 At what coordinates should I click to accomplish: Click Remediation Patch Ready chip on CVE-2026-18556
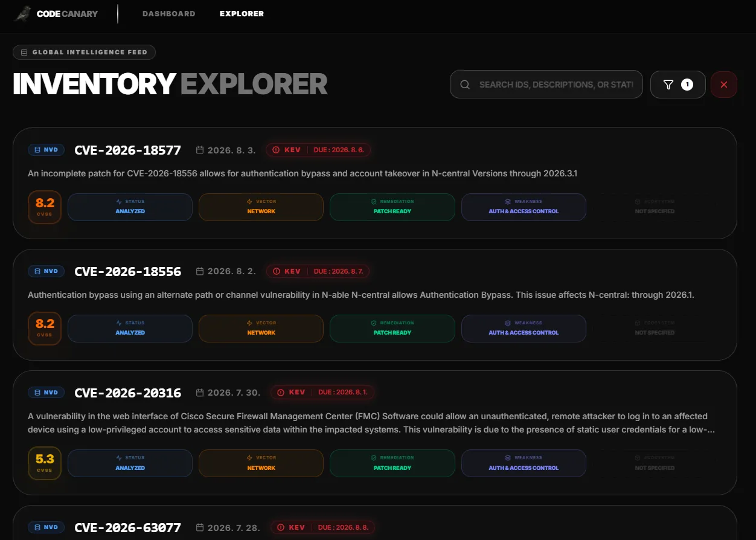pos(392,329)
